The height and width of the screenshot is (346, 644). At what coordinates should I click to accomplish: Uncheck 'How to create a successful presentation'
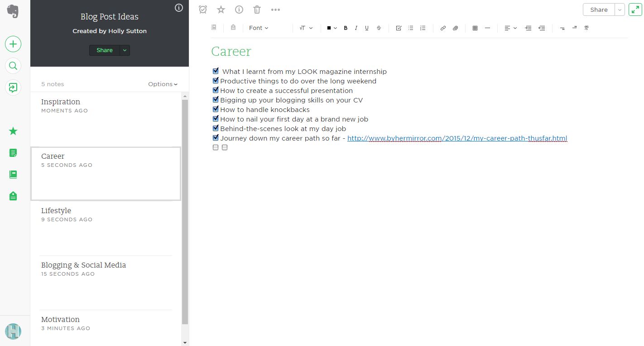tap(216, 90)
